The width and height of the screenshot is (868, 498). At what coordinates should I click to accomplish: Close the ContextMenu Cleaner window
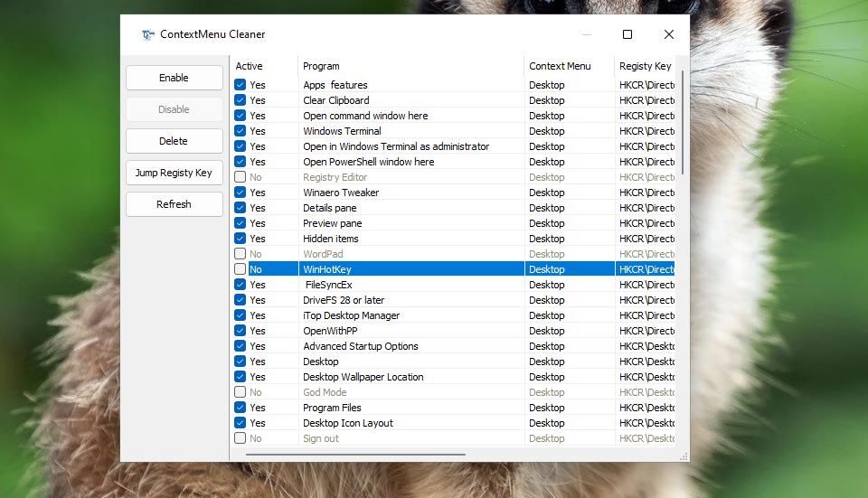[x=668, y=35]
